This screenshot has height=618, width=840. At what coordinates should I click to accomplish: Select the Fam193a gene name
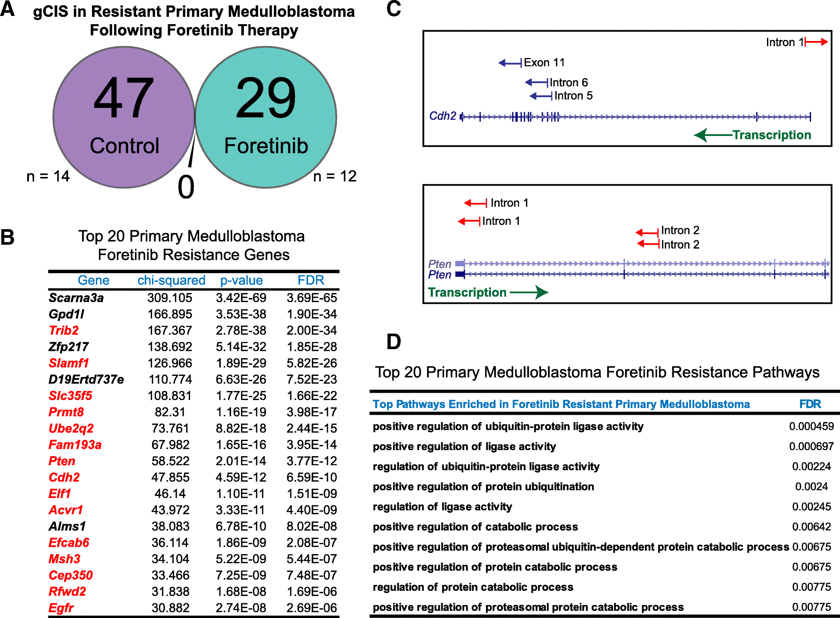[x=75, y=445]
